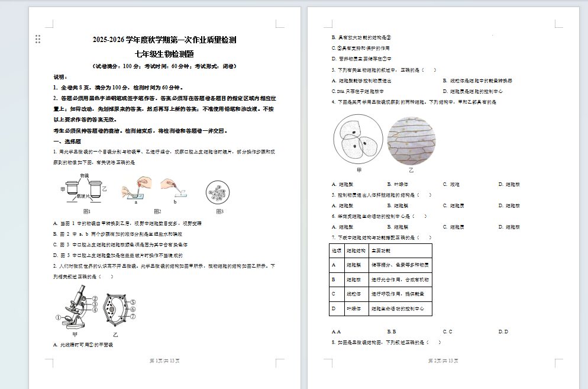Click the plant cell diagram labeled 乙 on page 1
588x389 pixels.
pos(116,310)
